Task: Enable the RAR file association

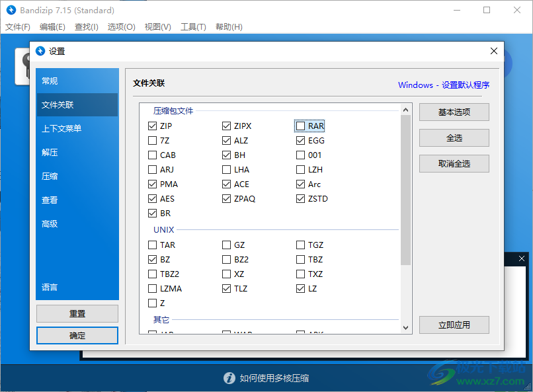Action: [300, 126]
